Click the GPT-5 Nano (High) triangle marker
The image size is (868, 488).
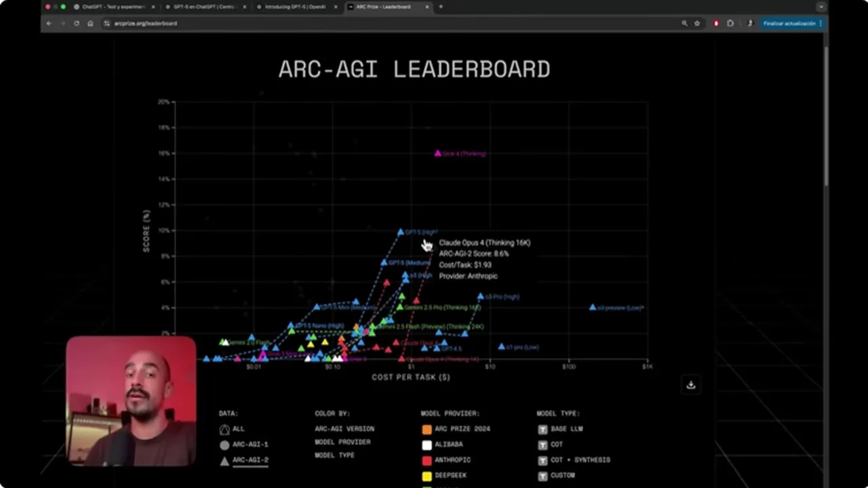coord(291,325)
